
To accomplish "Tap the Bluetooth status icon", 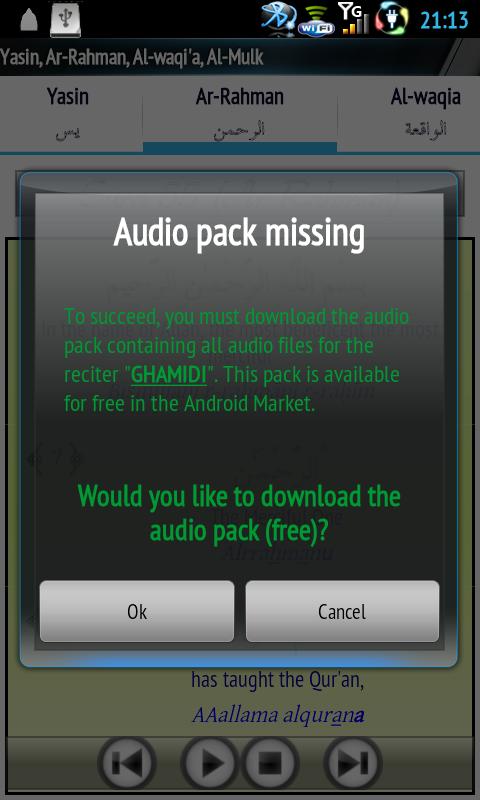I will [x=279, y=19].
